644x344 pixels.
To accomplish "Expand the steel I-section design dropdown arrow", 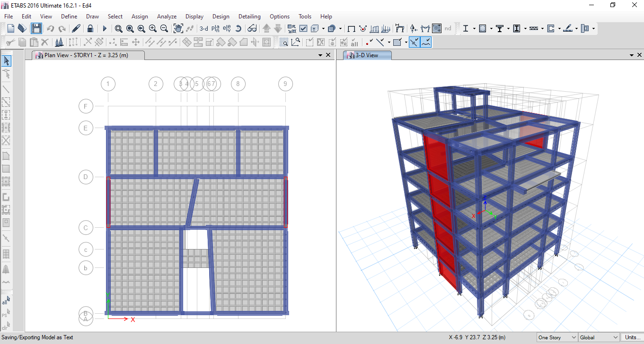I will pos(474,28).
